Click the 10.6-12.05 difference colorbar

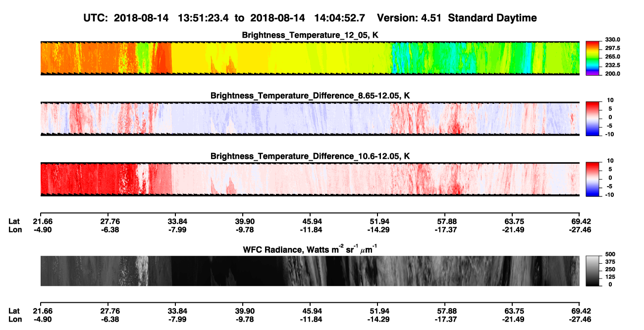pos(592,179)
